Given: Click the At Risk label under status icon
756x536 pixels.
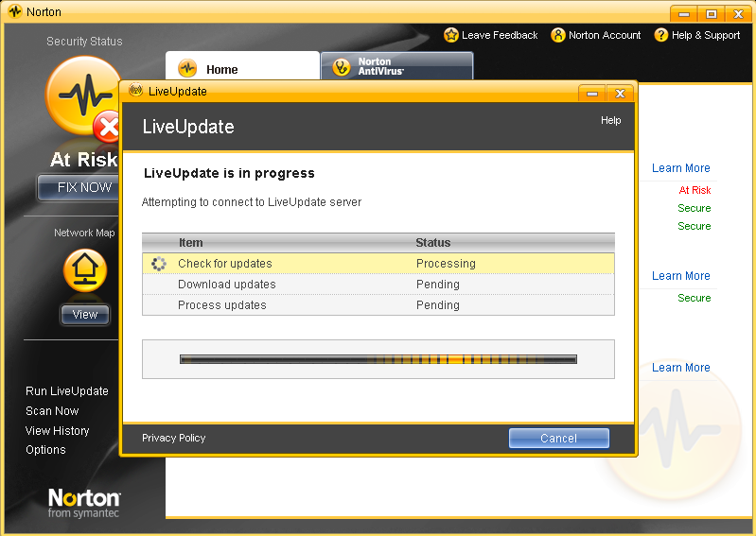Looking at the screenshot, I should [x=83, y=160].
